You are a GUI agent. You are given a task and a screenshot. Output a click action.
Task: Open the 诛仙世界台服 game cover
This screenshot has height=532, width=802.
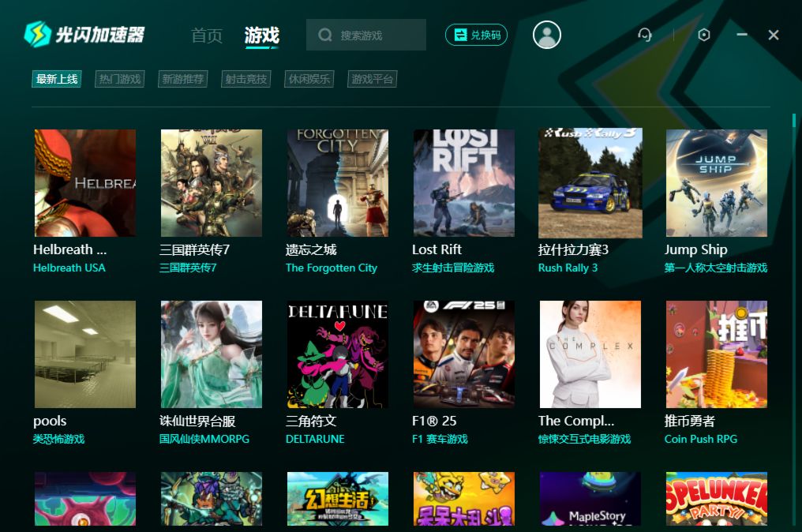[x=212, y=354]
